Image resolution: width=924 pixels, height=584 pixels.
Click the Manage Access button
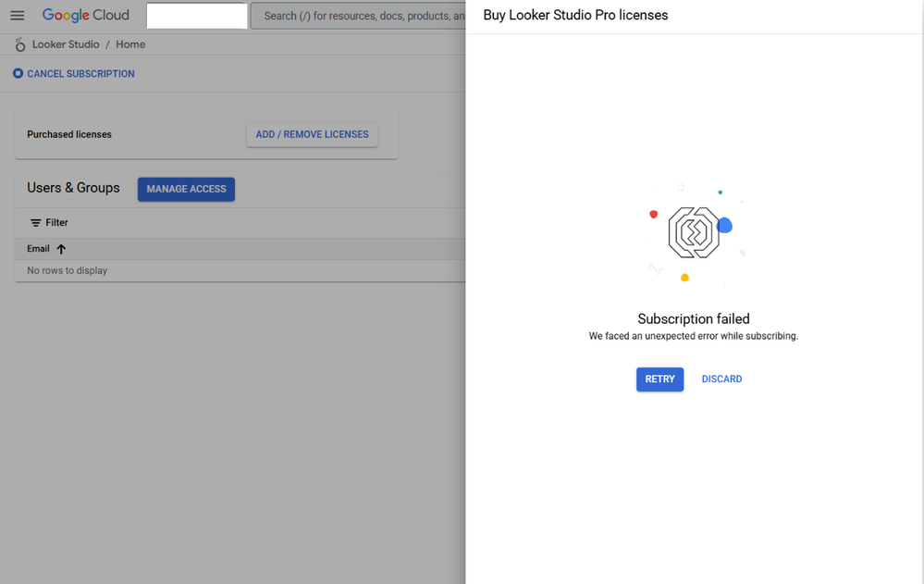tap(186, 189)
